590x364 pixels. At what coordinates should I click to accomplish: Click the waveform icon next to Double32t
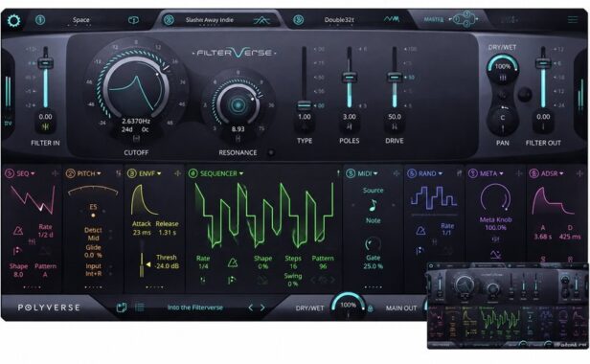pos(392,19)
